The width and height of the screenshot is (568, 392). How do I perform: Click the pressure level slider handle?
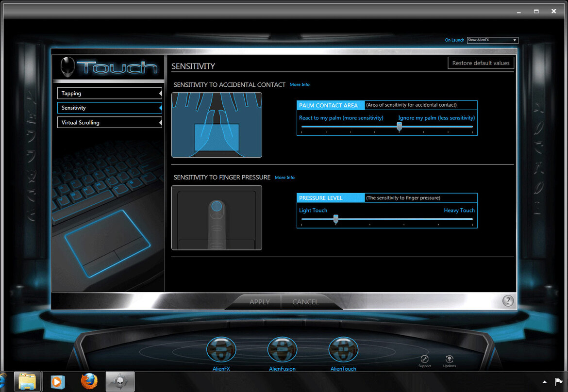click(336, 219)
